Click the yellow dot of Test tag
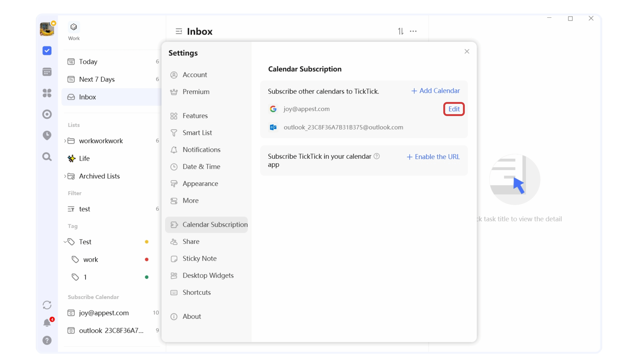638x364 pixels. (x=147, y=242)
